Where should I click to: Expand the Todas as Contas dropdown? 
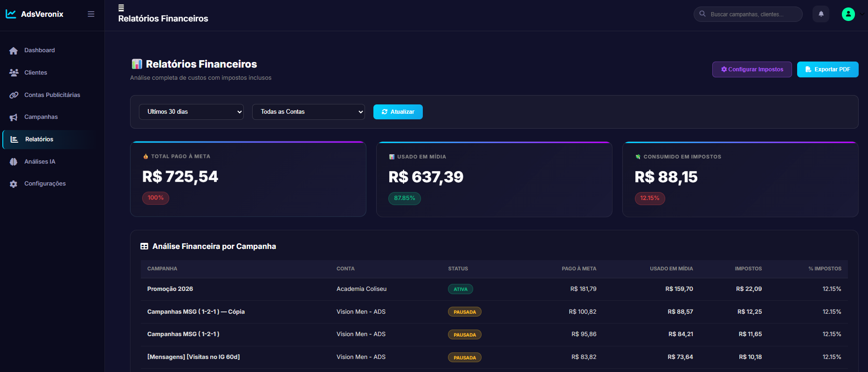[x=308, y=112]
